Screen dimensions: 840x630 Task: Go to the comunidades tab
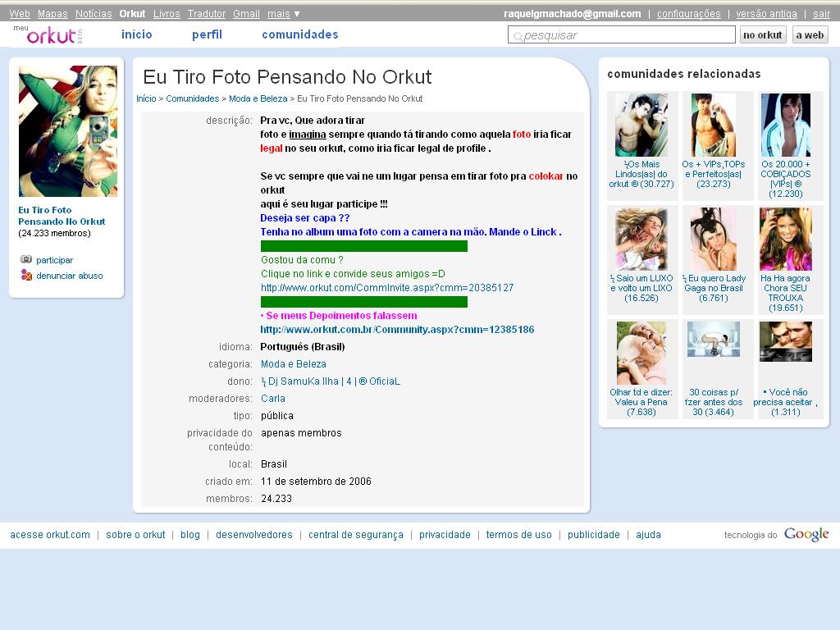click(300, 34)
